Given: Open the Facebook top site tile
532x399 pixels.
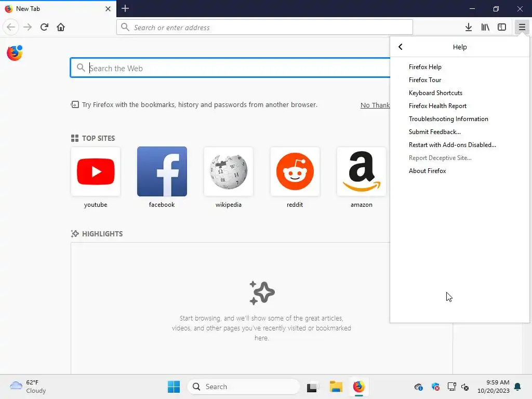Looking at the screenshot, I should click(x=162, y=171).
